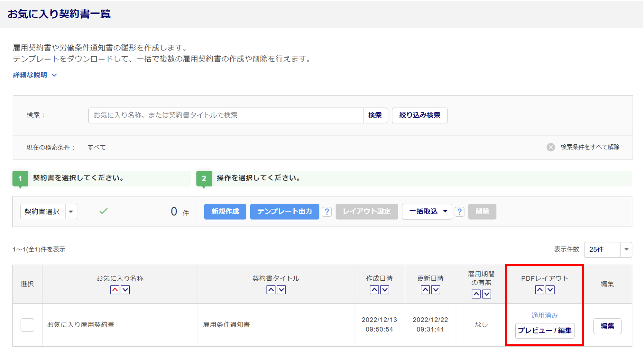The image size is (644, 354).
Task: Click help icon next to 一括取込
Action: point(459,212)
